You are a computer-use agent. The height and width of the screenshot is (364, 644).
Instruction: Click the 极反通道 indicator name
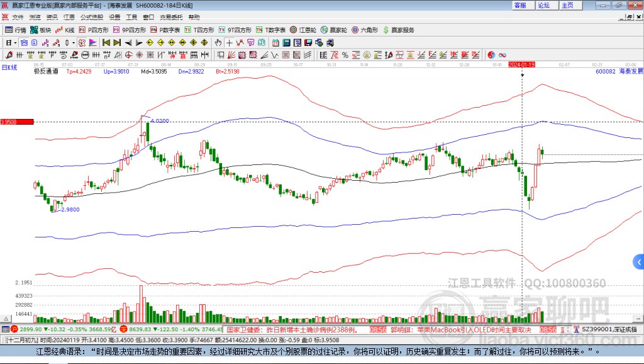[x=46, y=72]
